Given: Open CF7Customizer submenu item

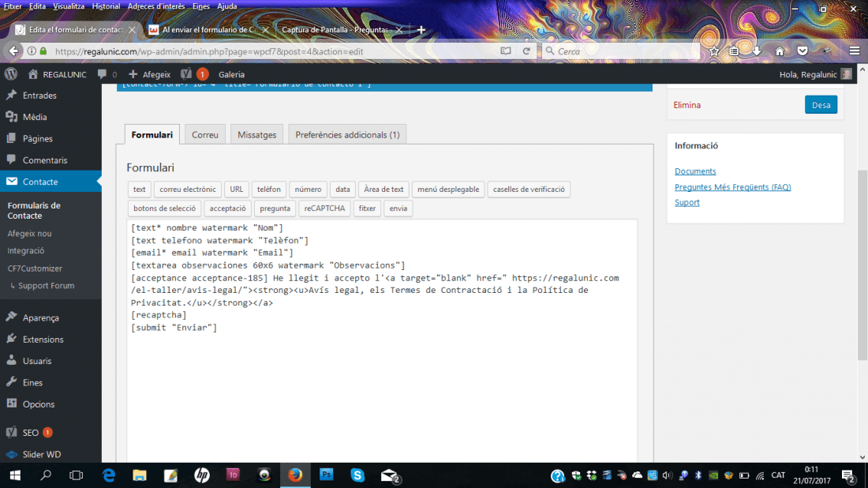Looking at the screenshot, I should coord(35,268).
